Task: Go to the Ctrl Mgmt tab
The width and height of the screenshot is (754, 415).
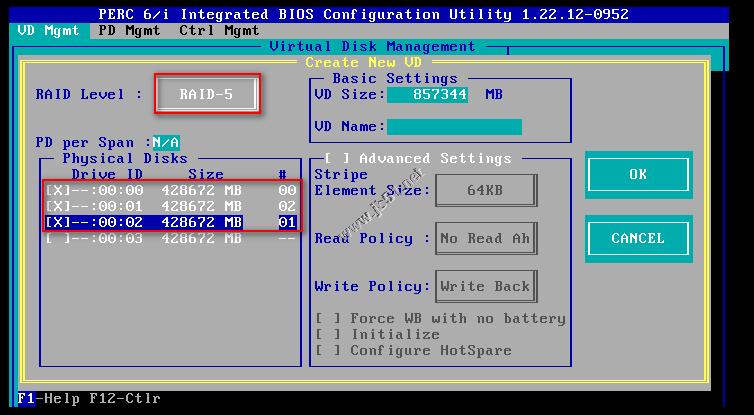Action: pos(218,30)
